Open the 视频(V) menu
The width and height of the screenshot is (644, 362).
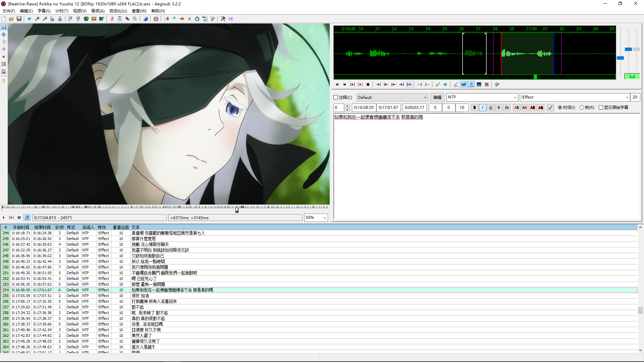(x=79, y=11)
